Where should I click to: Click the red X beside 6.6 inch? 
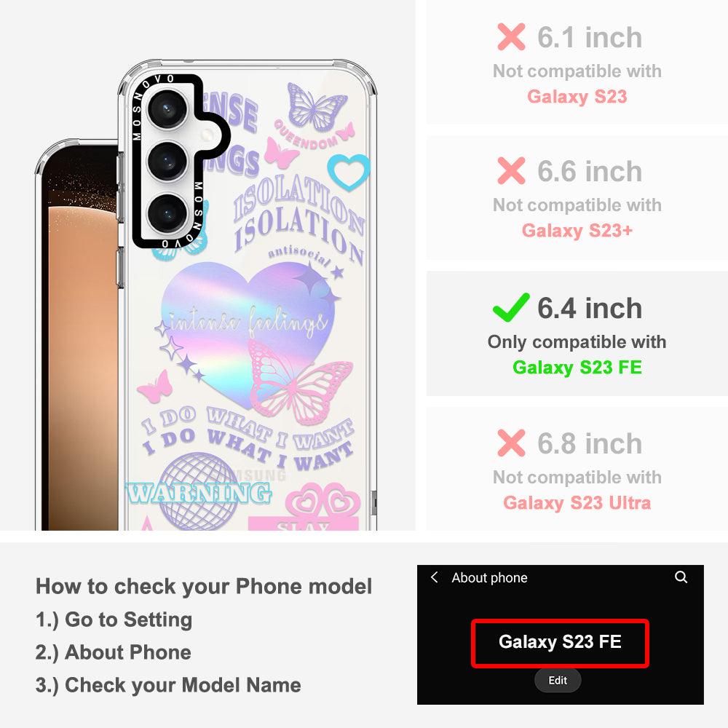[x=511, y=170]
